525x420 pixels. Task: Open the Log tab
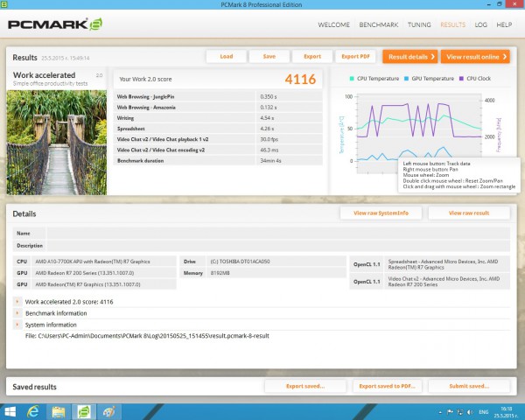480,24
